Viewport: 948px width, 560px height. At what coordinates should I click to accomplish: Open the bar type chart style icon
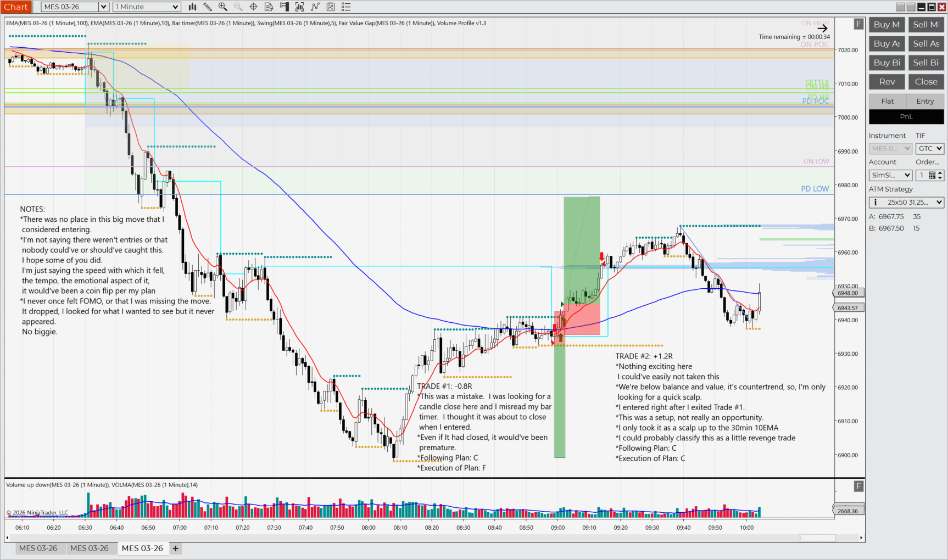click(x=193, y=7)
